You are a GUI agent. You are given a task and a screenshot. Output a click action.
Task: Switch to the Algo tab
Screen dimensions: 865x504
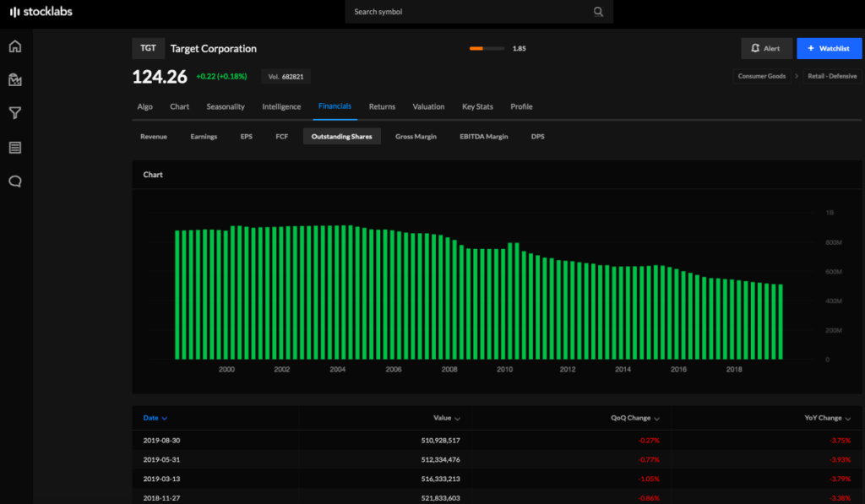click(145, 106)
